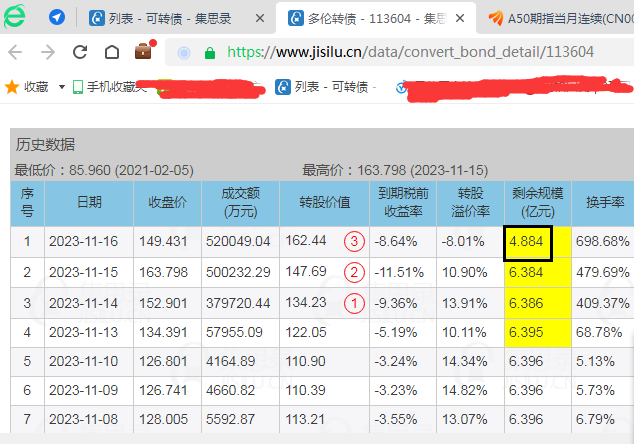
Task: Select the highlighted 4.884 cell
Action: pyautogui.click(x=529, y=241)
